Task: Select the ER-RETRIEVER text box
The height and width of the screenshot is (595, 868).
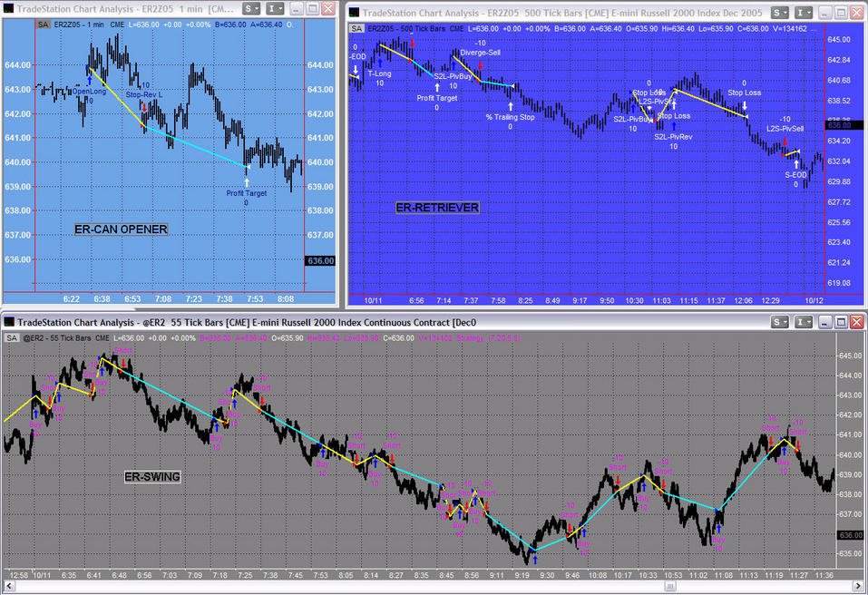Action: (437, 208)
